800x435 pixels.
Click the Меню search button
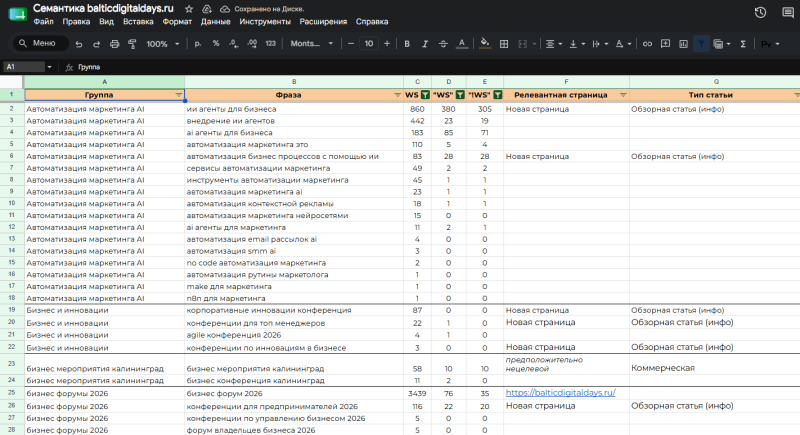tap(40, 43)
